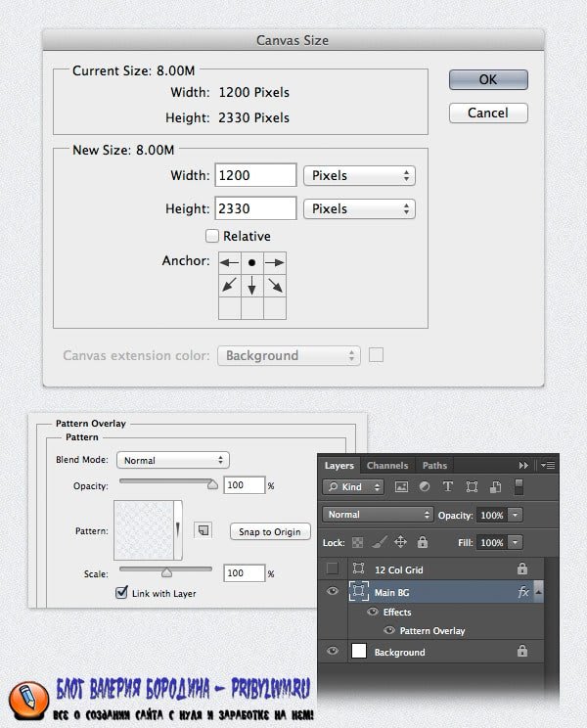Click Background layer white thumbnail
The height and width of the screenshot is (728, 587).
pyautogui.click(x=359, y=651)
